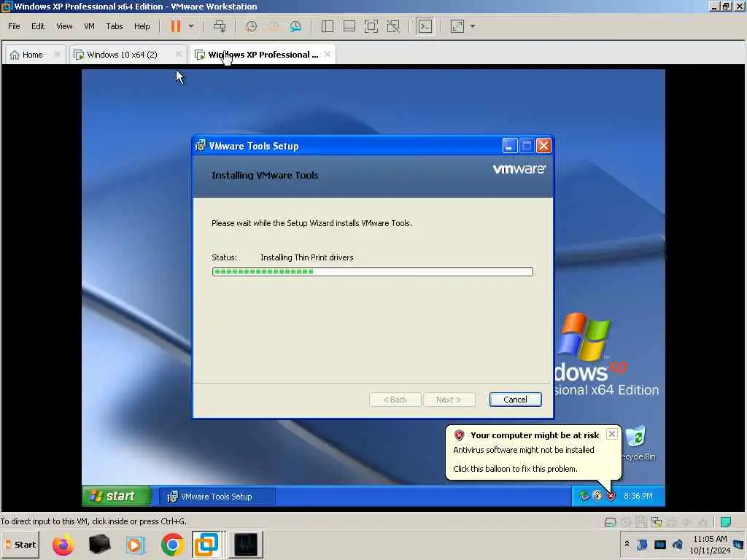
Task: Click the printer device status icon
Action: coord(672,522)
